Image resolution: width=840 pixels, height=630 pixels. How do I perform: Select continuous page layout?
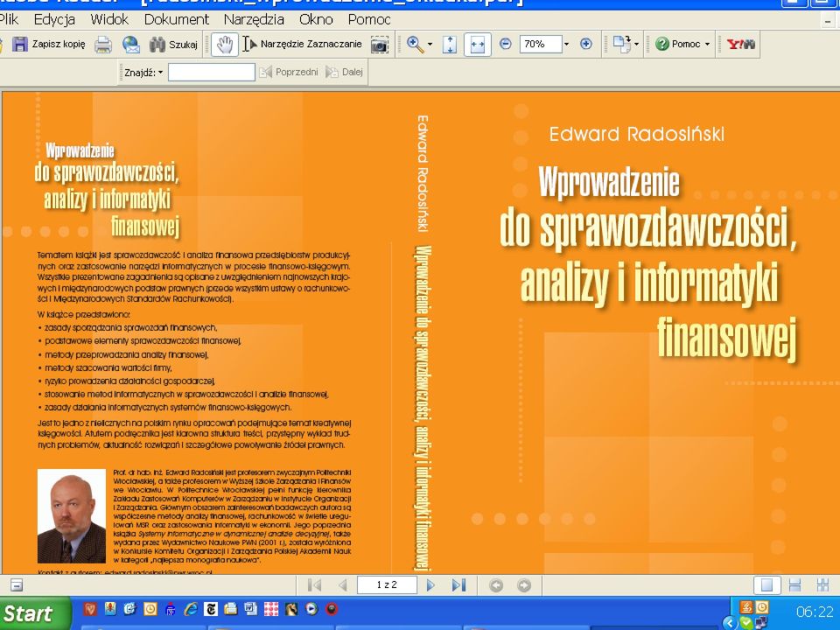795,585
